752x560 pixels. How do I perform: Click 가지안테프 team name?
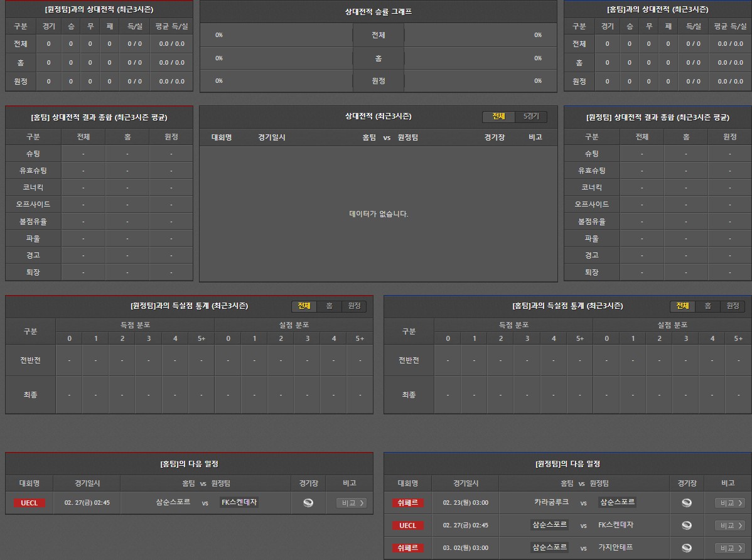point(616,547)
